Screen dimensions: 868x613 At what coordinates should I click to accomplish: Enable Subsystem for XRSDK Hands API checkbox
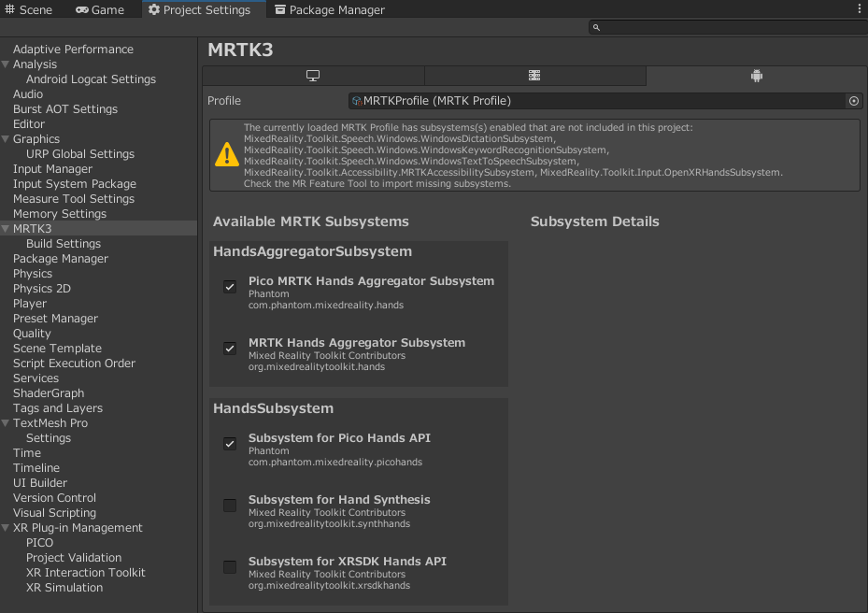tap(230, 567)
